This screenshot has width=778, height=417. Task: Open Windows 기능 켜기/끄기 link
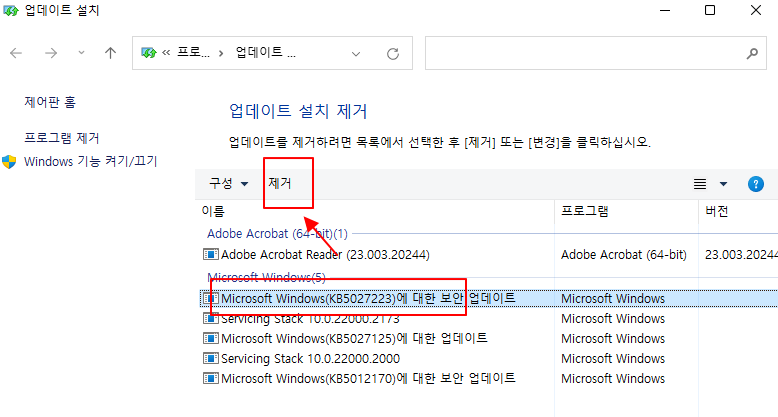click(91, 161)
